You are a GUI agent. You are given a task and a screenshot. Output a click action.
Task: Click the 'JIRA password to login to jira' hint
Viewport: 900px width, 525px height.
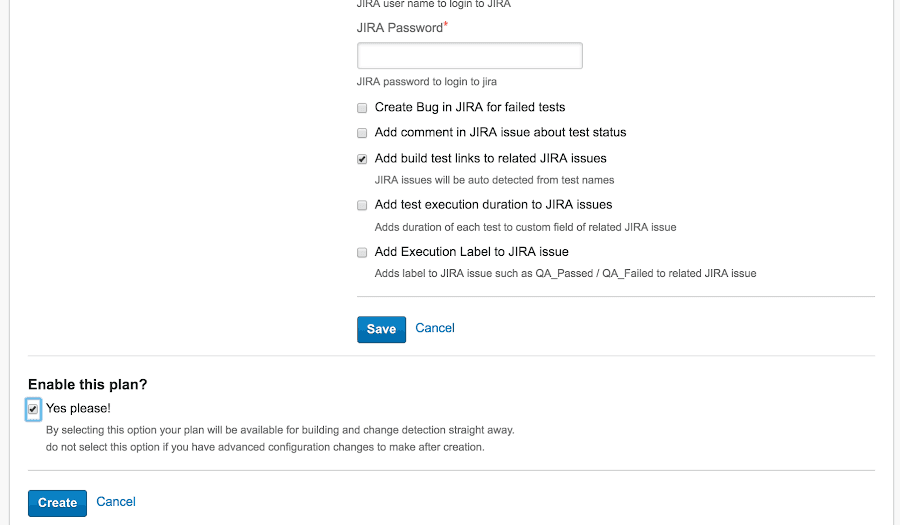426,82
